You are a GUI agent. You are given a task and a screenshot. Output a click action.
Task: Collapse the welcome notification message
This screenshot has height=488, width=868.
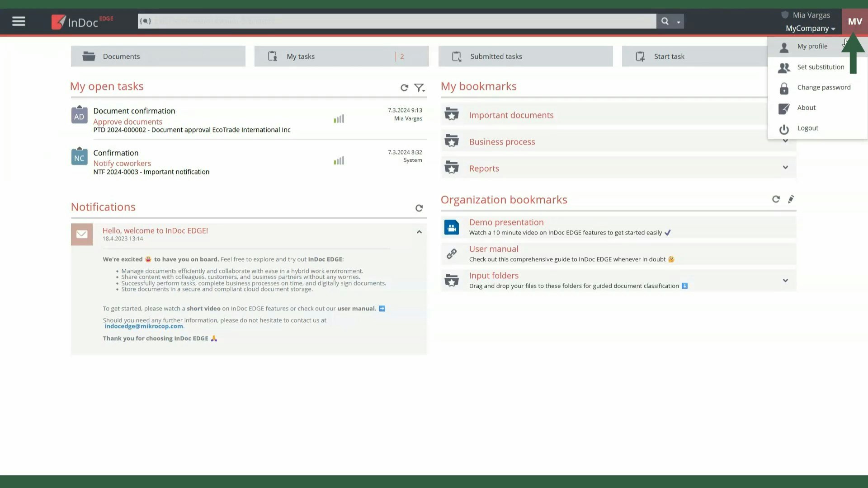(419, 232)
